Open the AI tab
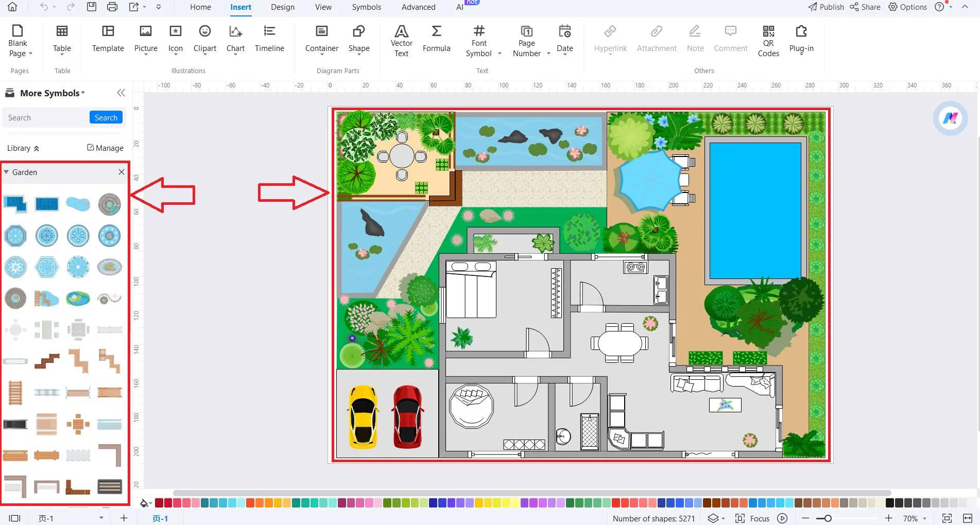This screenshot has width=980, height=525. click(460, 7)
